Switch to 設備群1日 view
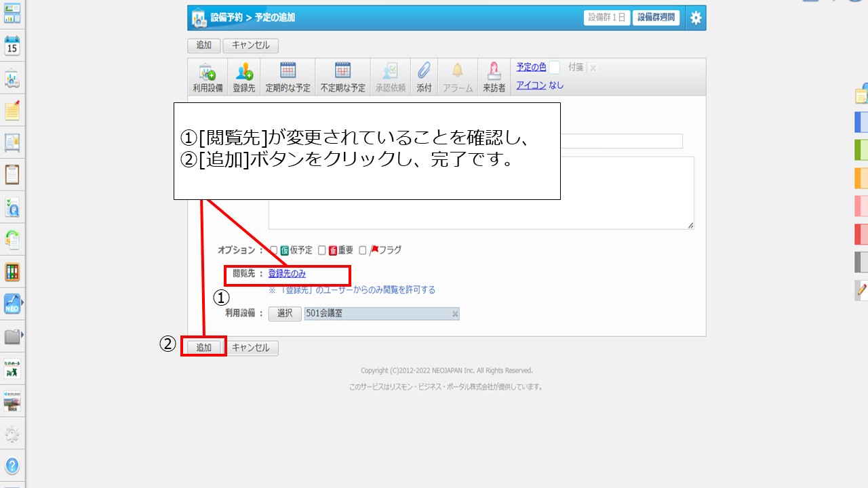 pyautogui.click(x=607, y=18)
